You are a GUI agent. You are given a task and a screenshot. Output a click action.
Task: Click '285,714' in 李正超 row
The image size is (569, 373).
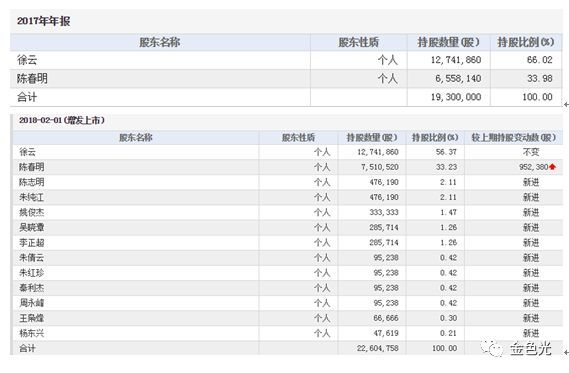[x=384, y=242]
